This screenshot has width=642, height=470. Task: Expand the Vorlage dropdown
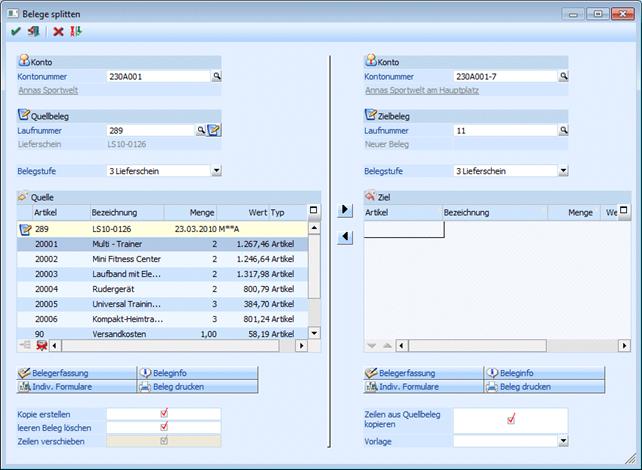point(563,441)
